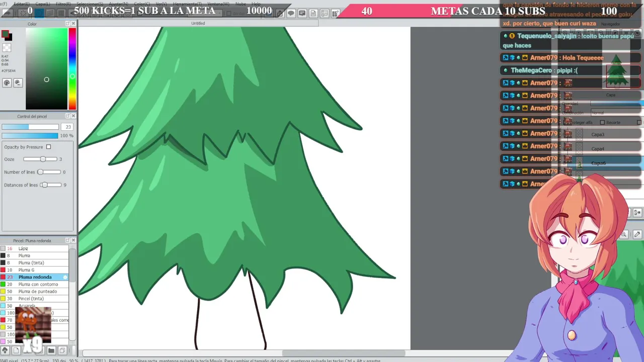Float the Pincel brush list panel
This screenshot has height=362, width=644.
coord(67,240)
